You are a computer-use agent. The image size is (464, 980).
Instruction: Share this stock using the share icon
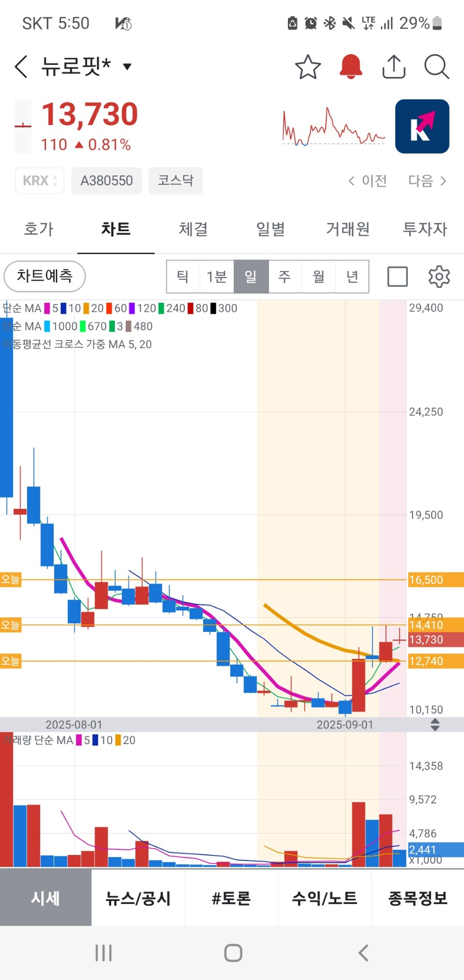(x=394, y=67)
